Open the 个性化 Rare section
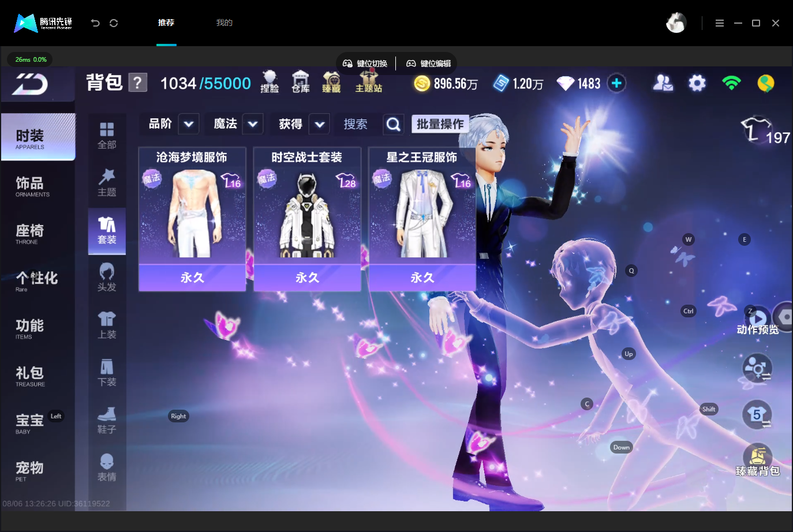The width and height of the screenshot is (793, 532). [38, 281]
